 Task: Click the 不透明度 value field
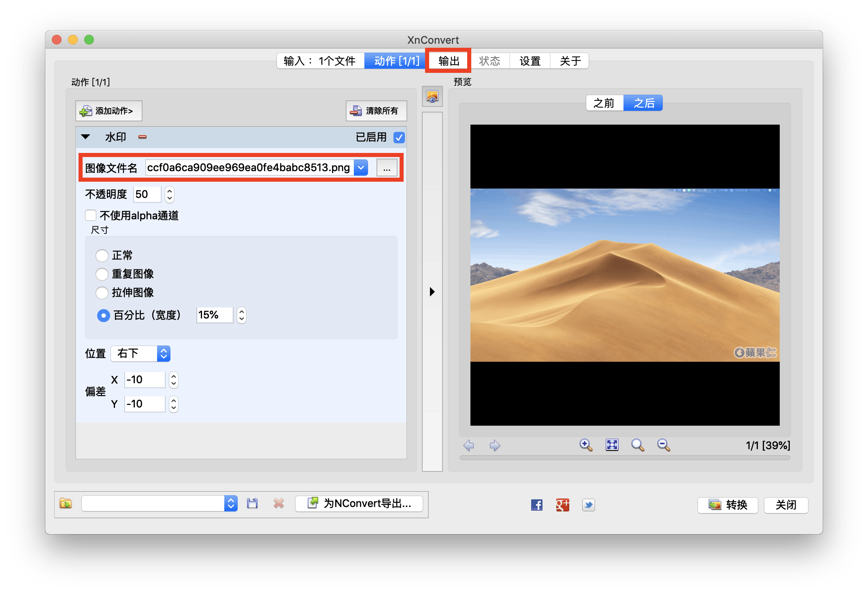(147, 195)
